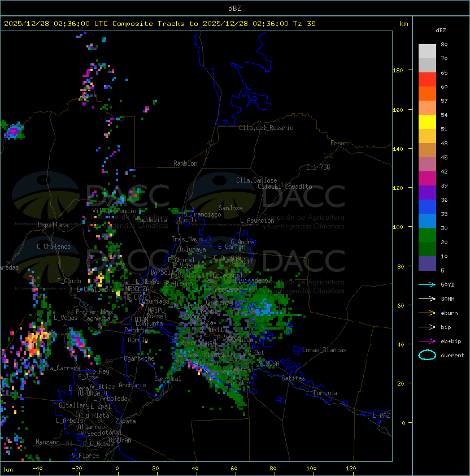Click the MENDOZA city label
The width and height of the screenshot is (470, 476).
137,289
